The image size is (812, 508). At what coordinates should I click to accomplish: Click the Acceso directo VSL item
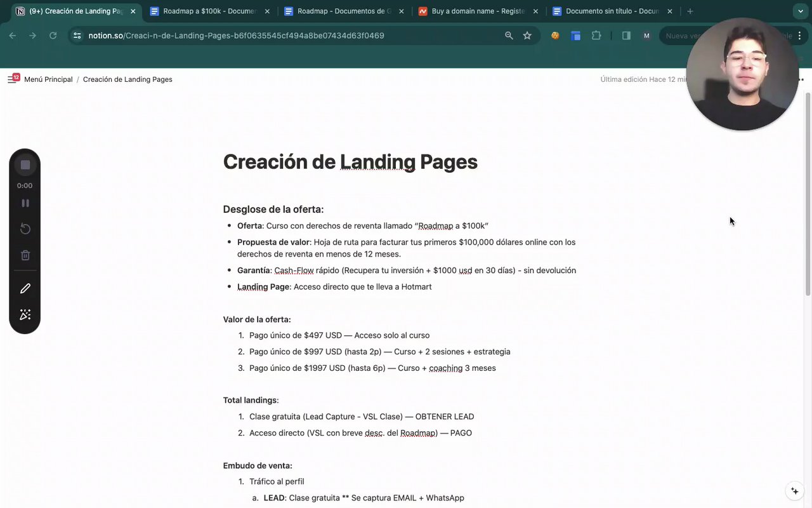coord(360,433)
